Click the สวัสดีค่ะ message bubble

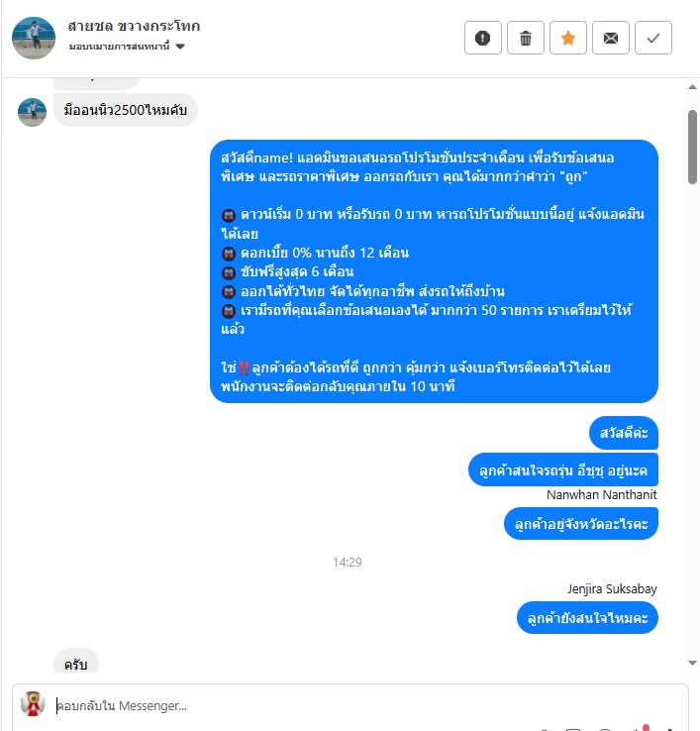(624, 433)
